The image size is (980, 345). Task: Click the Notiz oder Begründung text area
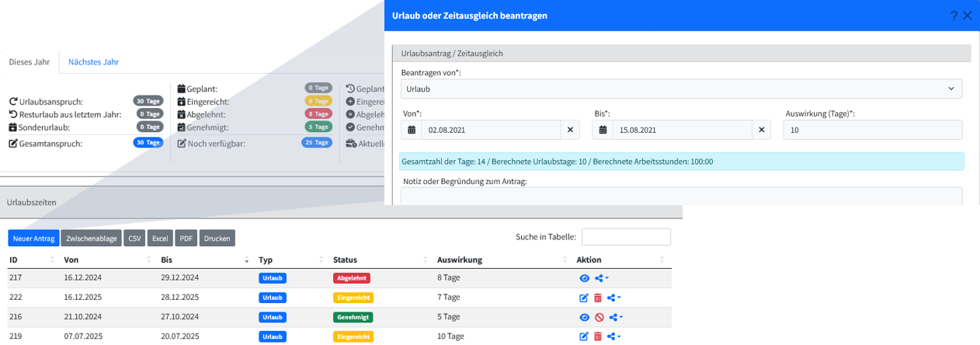[682, 196]
